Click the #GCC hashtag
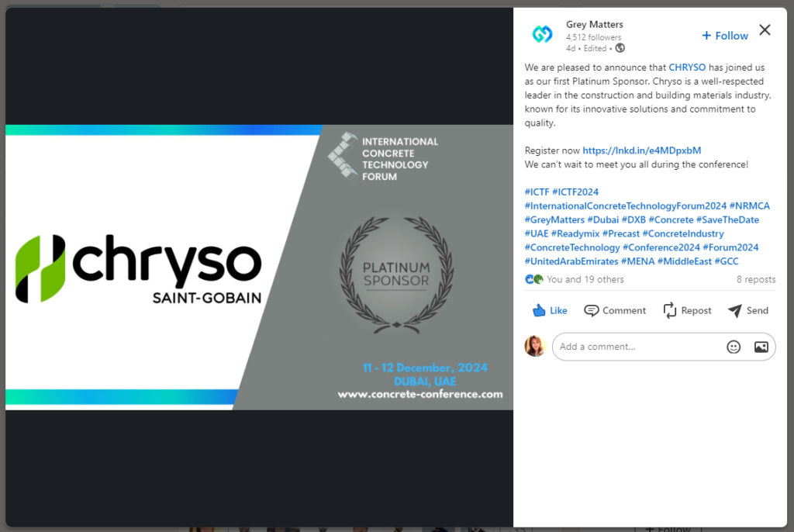794x532 pixels. [727, 261]
